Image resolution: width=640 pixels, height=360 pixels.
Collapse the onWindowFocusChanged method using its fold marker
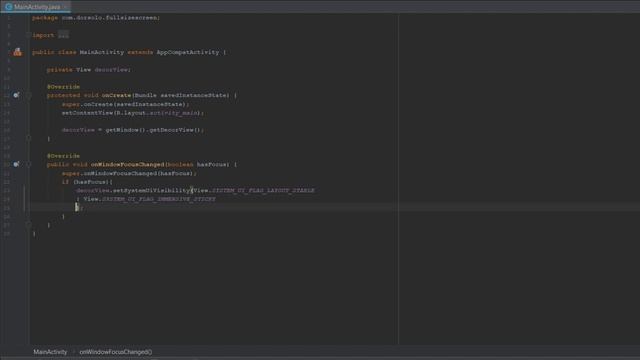pyautogui.click(x=29, y=164)
